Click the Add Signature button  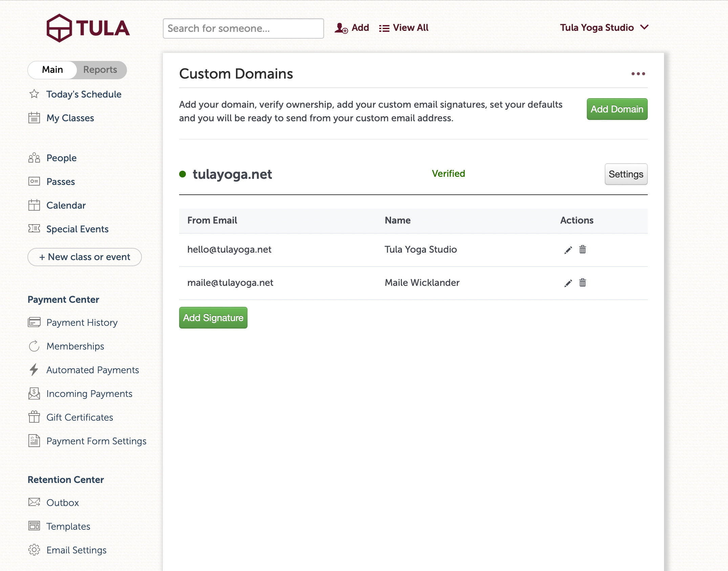(213, 317)
